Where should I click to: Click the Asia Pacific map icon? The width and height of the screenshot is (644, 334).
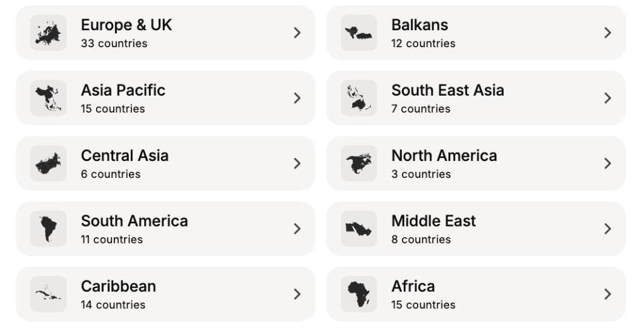pos(48,98)
